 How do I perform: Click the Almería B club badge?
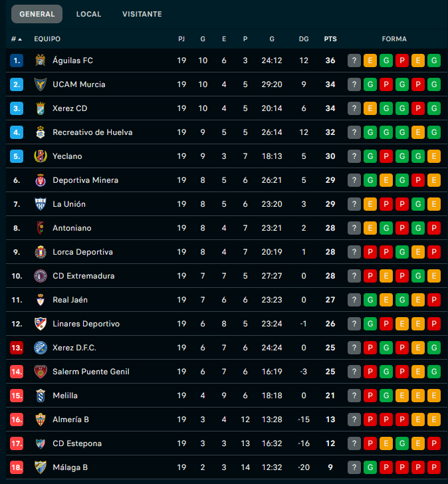click(40, 420)
